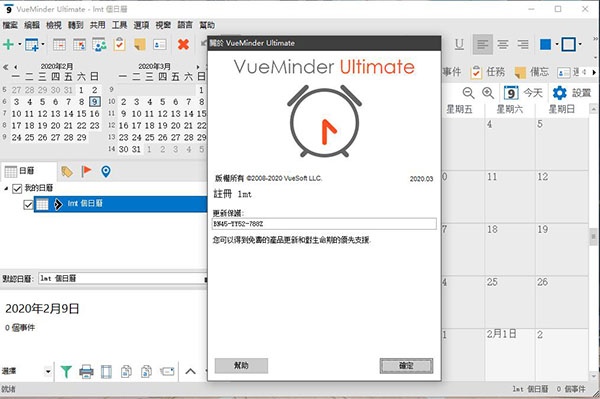This screenshot has width=600, height=399.
Task: Click the New calendar icon in toolbar
Action: point(32,44)
